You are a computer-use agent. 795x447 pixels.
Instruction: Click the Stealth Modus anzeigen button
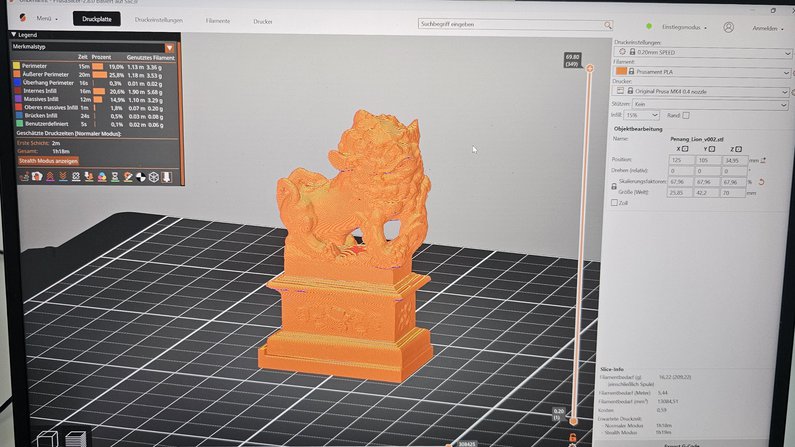tap(49, 160)
